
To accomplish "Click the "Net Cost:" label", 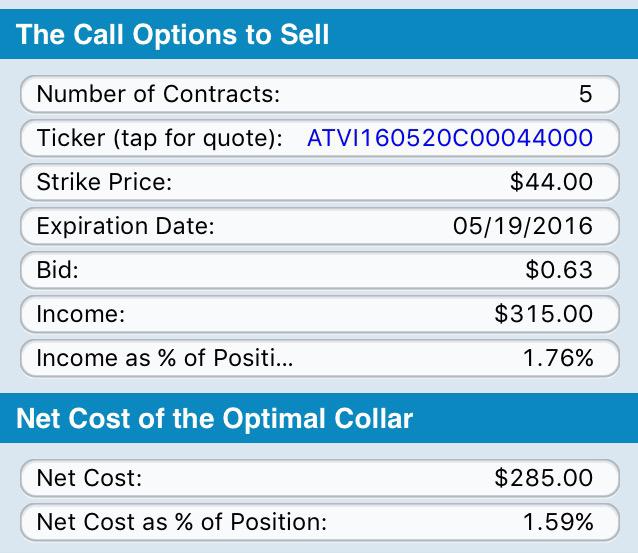I will 89,478.
